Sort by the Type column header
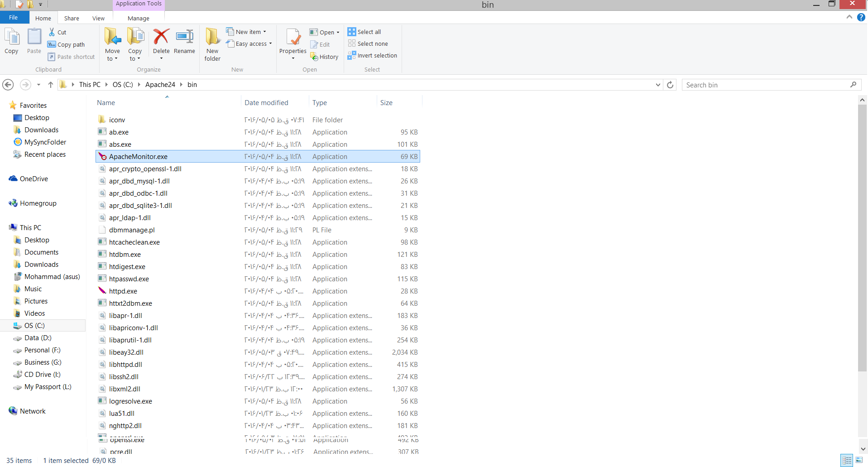This screenshot has height=467, width=868. (343, 103)
